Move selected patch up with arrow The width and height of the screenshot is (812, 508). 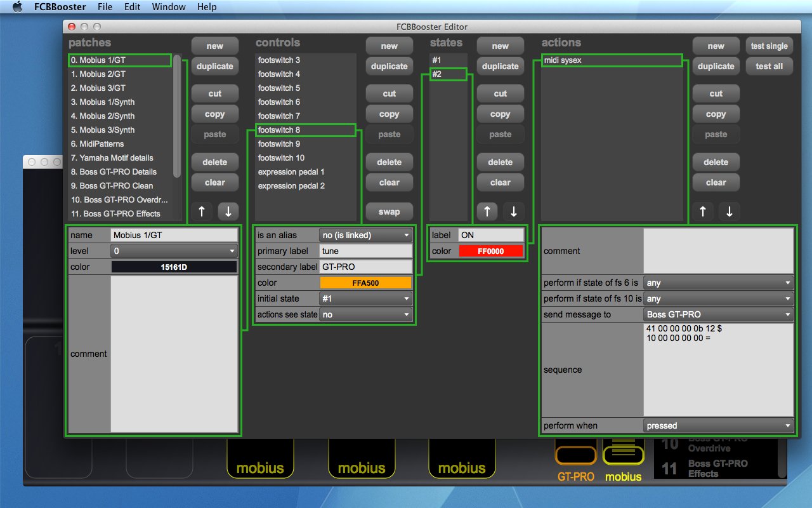point(202,211)
